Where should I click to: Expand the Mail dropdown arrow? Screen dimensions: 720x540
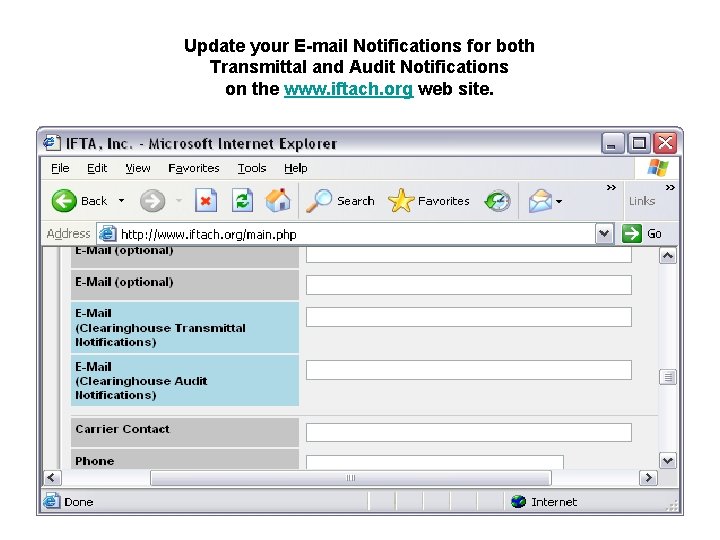559,201
